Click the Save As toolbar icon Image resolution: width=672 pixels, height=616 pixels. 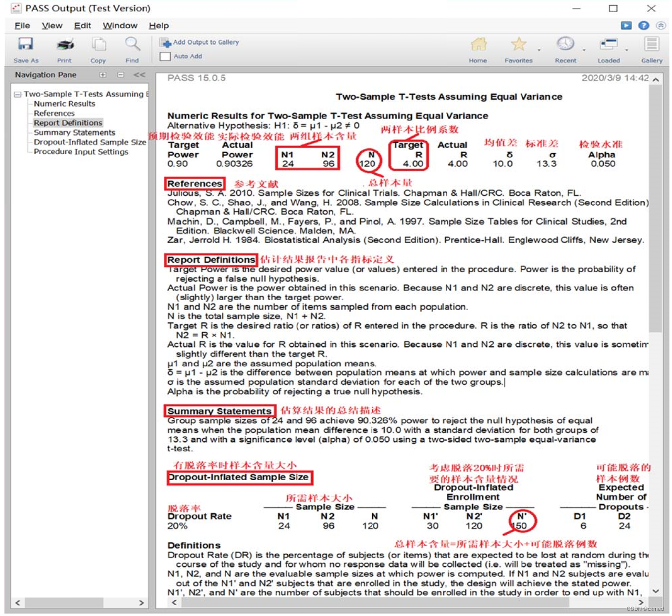coord(26,45)
